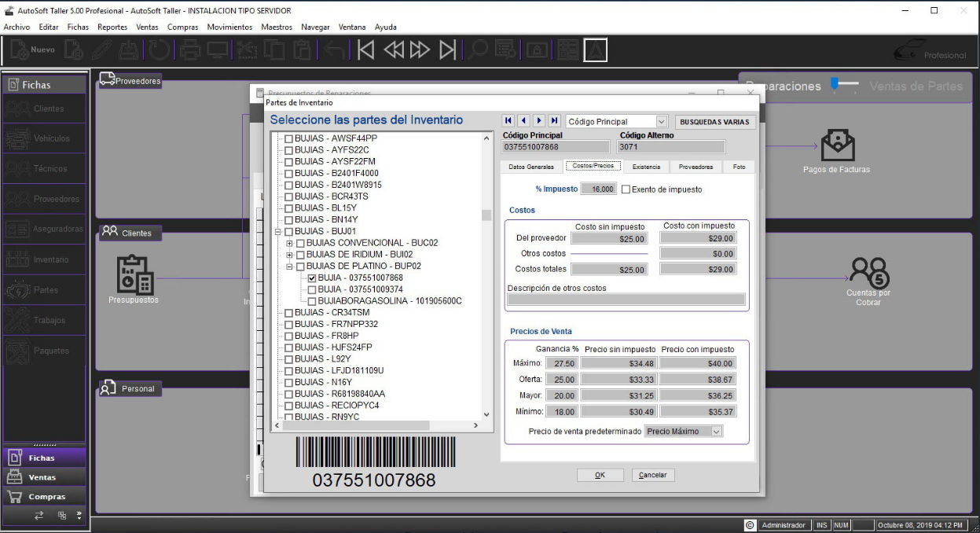Go to last record using main toolbar
980x533 pixels.
447,50
